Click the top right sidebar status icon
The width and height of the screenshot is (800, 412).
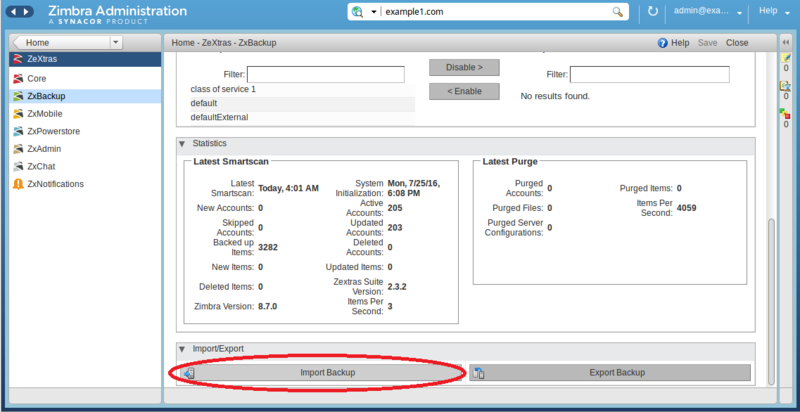[786, 58]
